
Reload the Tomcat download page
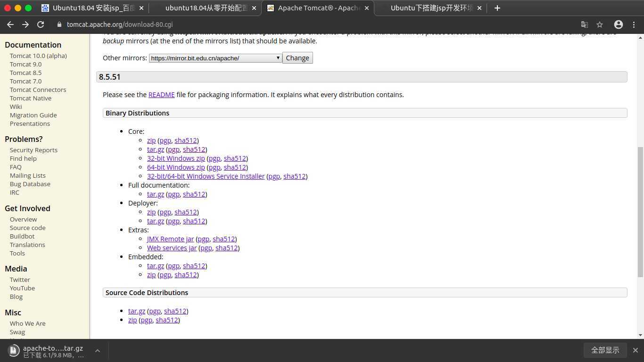41,25
